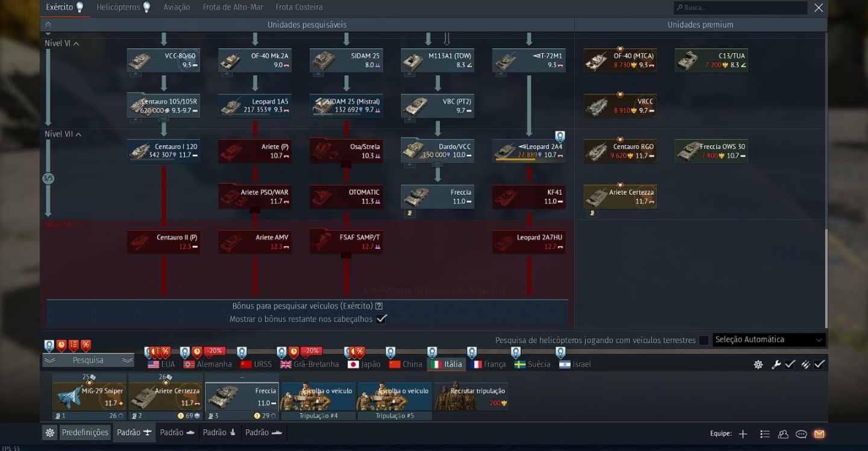
Task: Open the mail inbox envelope icon
Action: 819,434
